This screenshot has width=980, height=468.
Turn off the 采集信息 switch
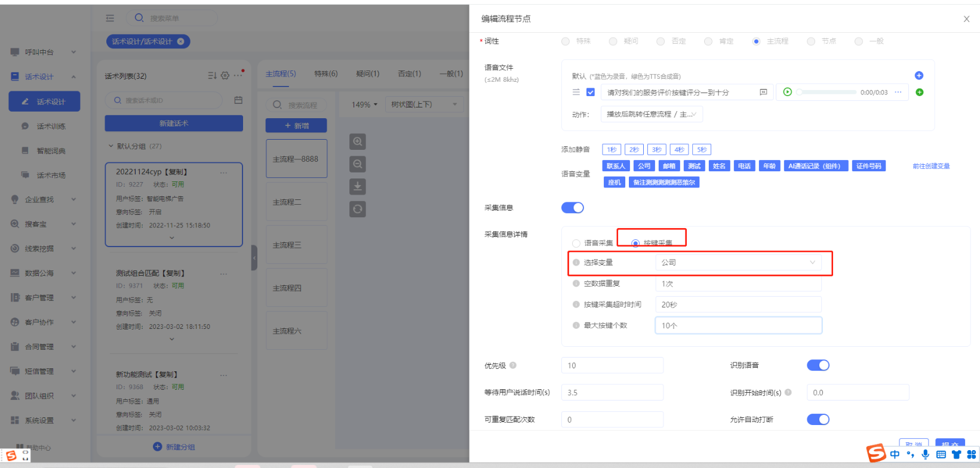coord(572,207)
